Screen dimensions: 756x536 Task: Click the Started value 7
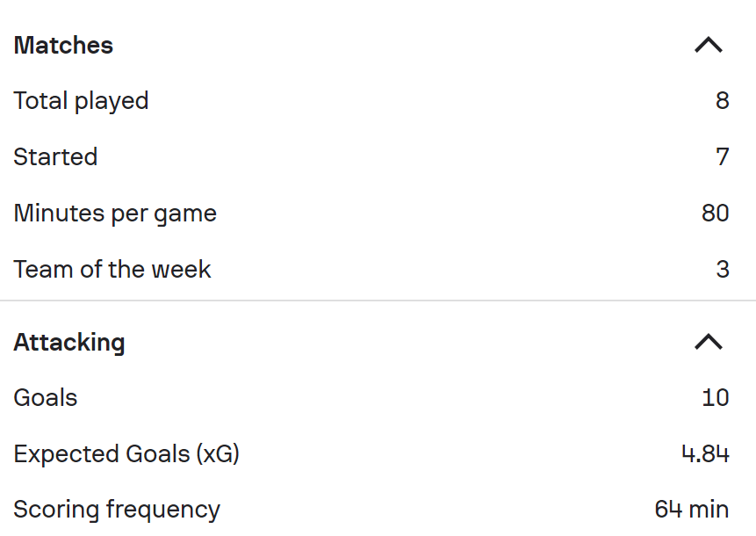722,157
